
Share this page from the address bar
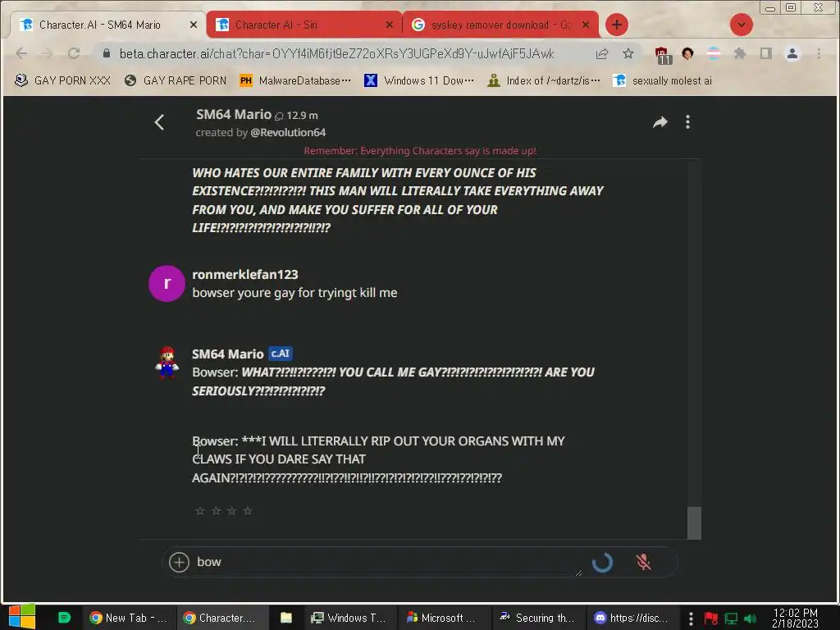point(601,53)
